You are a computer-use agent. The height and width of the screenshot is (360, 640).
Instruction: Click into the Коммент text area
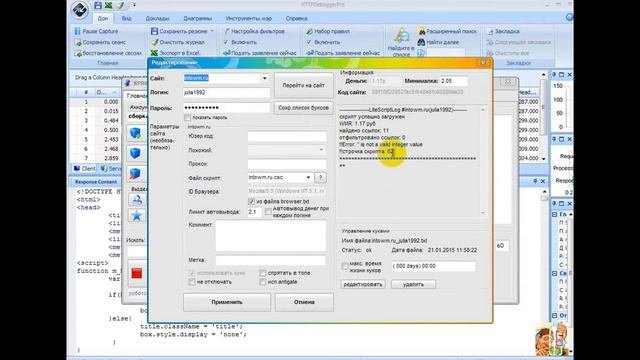pos(271,236)
